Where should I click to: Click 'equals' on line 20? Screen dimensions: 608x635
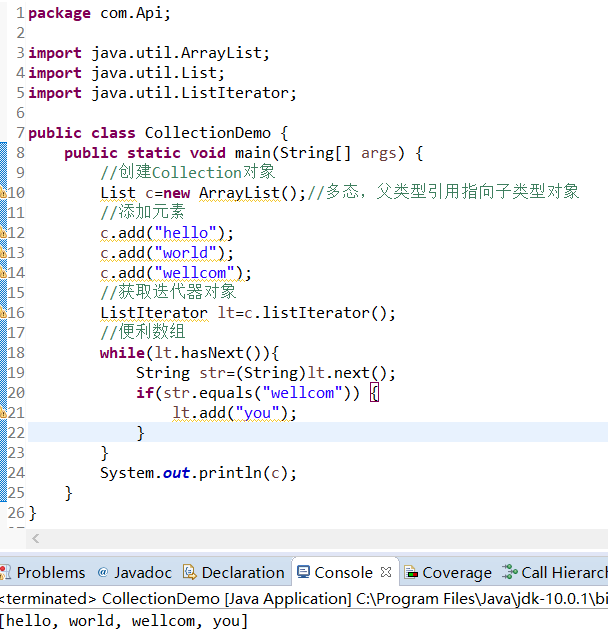226,393
